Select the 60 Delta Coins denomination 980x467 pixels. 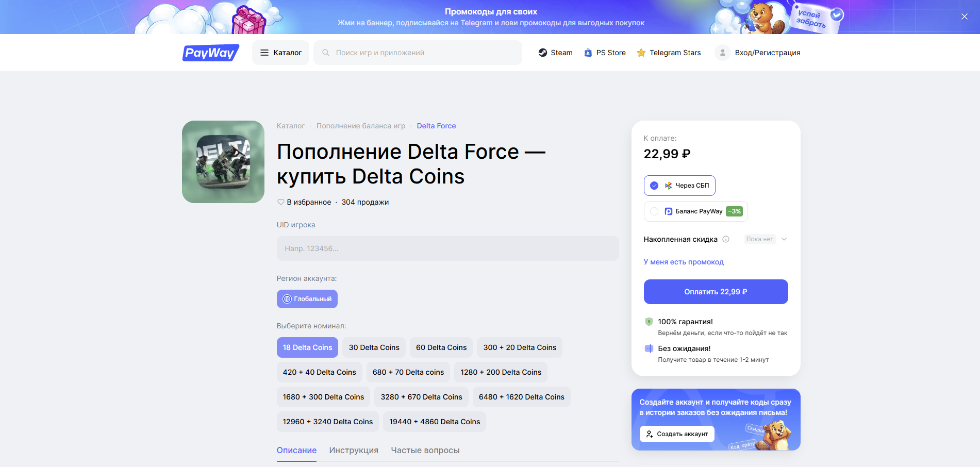click(441, 347)
